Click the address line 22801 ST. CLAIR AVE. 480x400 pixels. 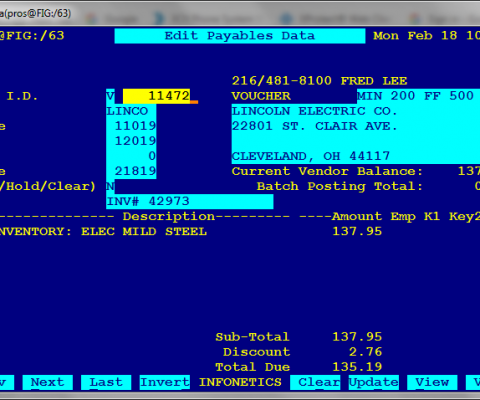tap(315, 126)
